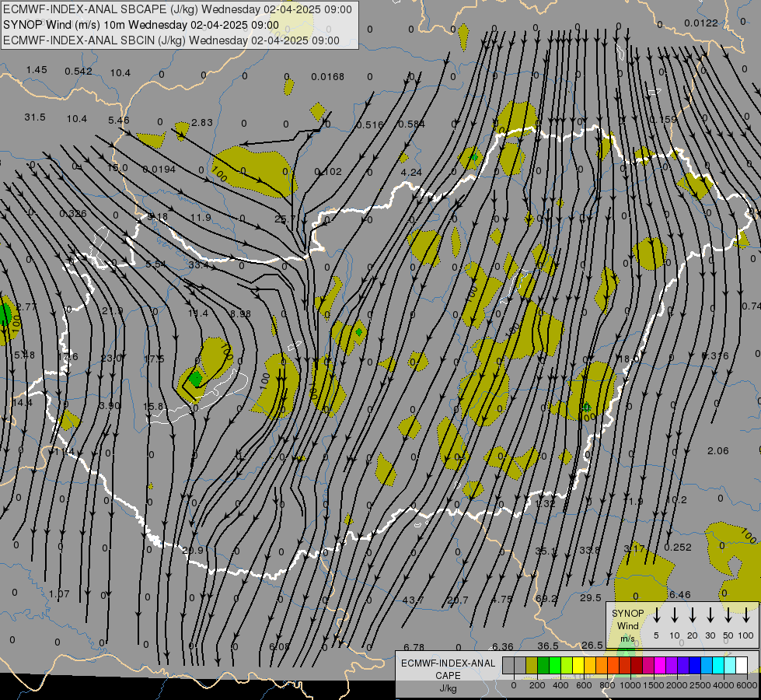Click the map value 6.46
This screenshot has width=761, height=700.
click(680, 595)
